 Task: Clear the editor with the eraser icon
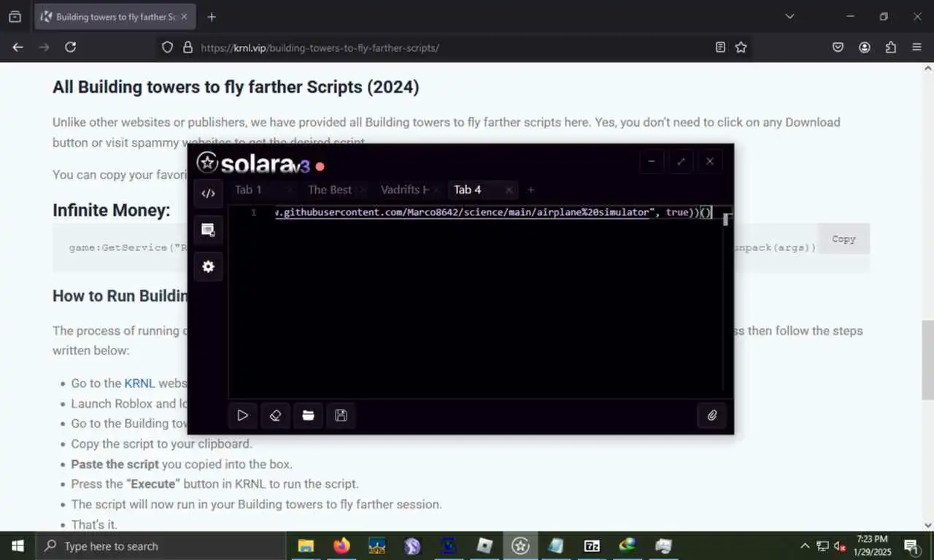click(x=275, y=416)
